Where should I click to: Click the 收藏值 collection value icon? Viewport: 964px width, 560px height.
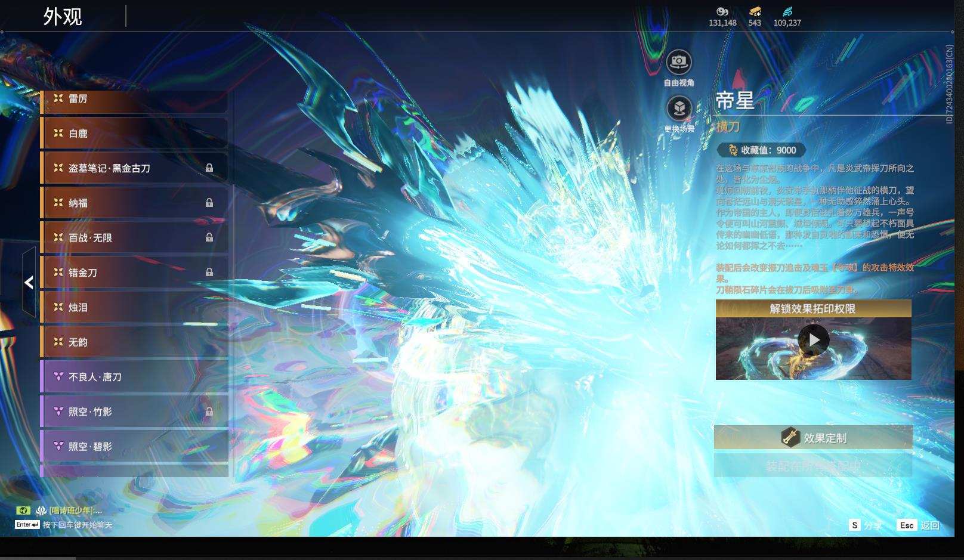733,150
